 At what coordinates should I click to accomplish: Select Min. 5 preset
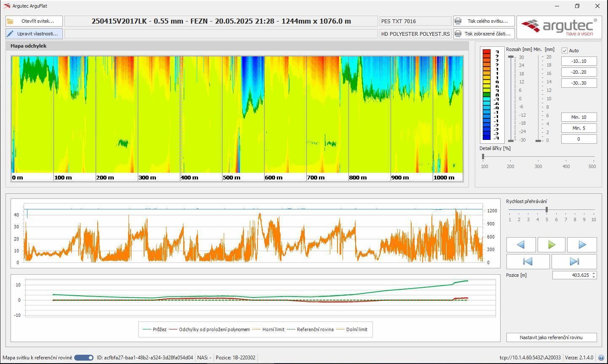[579, 128]
